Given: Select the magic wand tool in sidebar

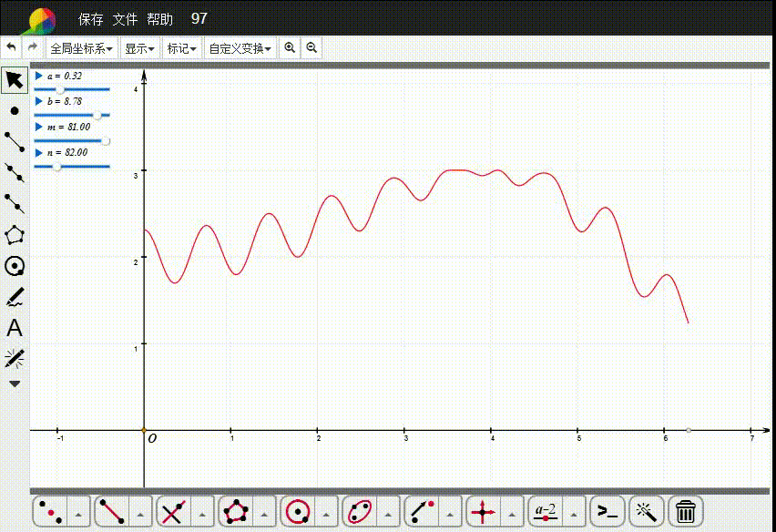Looking at the screenshot, I should [x=15, y=358].
